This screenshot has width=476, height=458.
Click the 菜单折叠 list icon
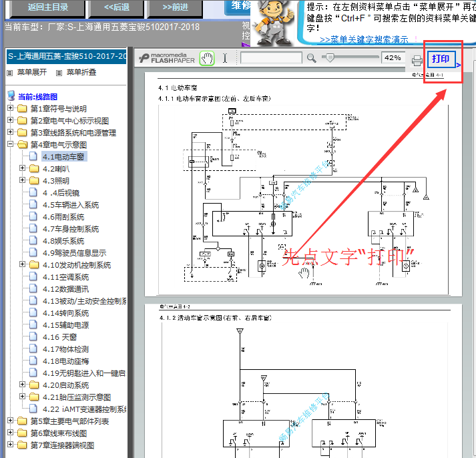tap(59, 73)
